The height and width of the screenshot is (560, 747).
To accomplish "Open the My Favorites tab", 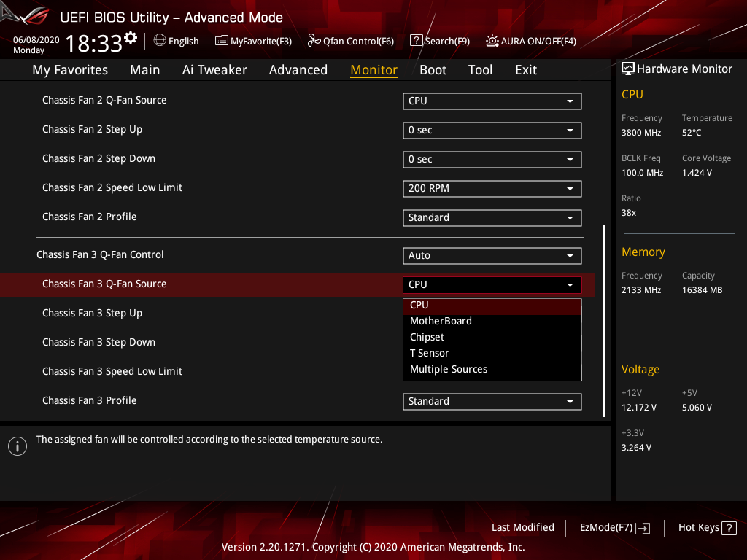I will tap(70, 70).
